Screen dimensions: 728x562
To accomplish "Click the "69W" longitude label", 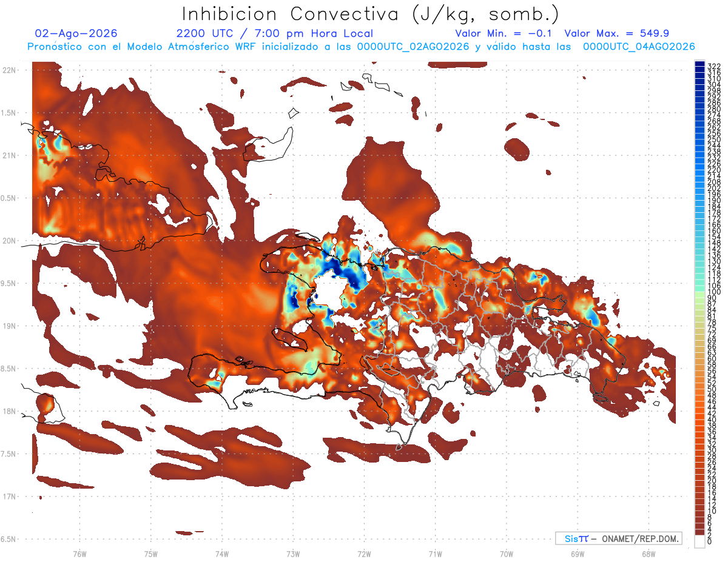I will [578, 554].
